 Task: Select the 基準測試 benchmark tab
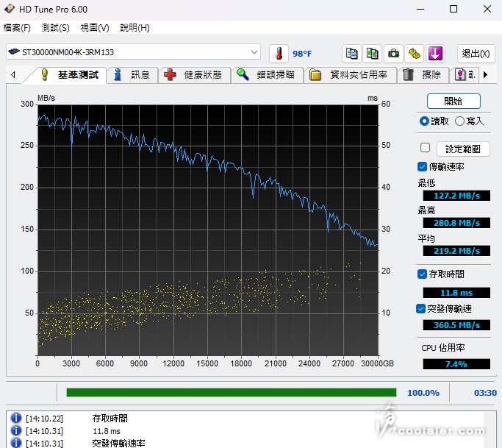click(71, 75)
